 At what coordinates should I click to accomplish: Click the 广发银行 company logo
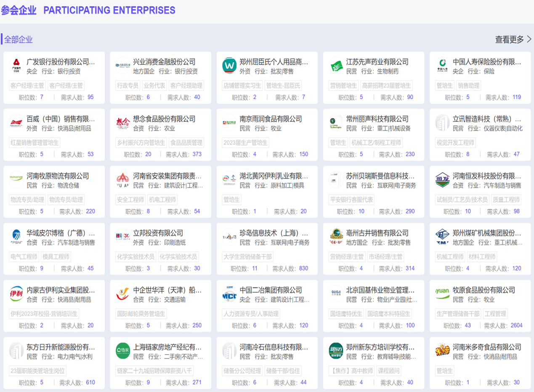(x=16, y=66)
